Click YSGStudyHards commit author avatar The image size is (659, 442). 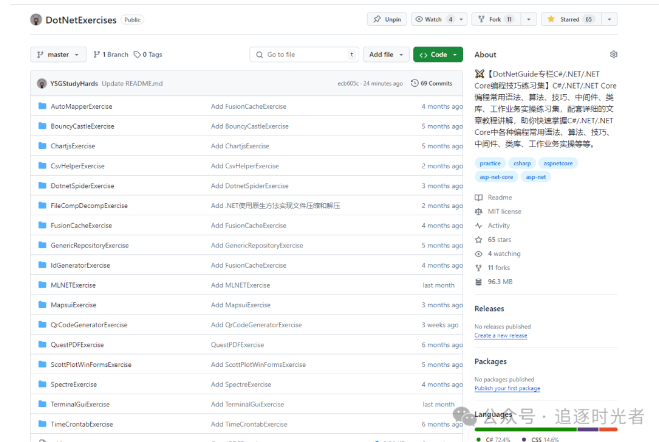(x=42, y=84)
